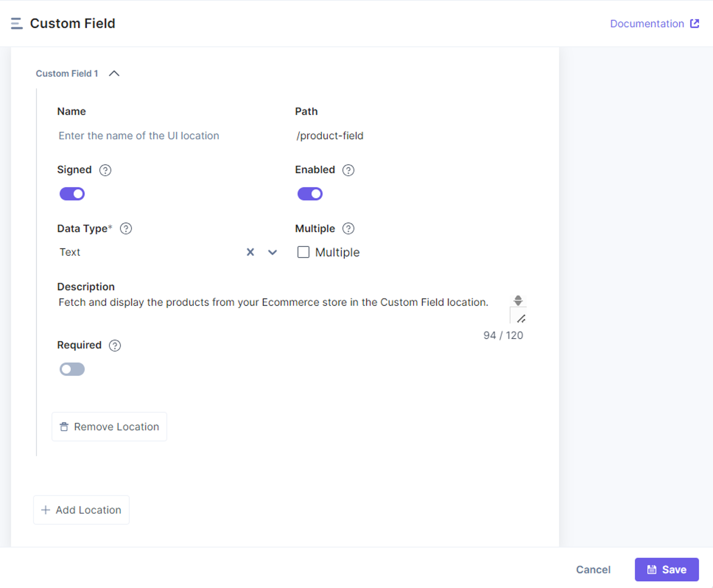Viewport: 713px width, 588px height.
Task: Click the Required help question icon
Action: [x=115, y=346]
